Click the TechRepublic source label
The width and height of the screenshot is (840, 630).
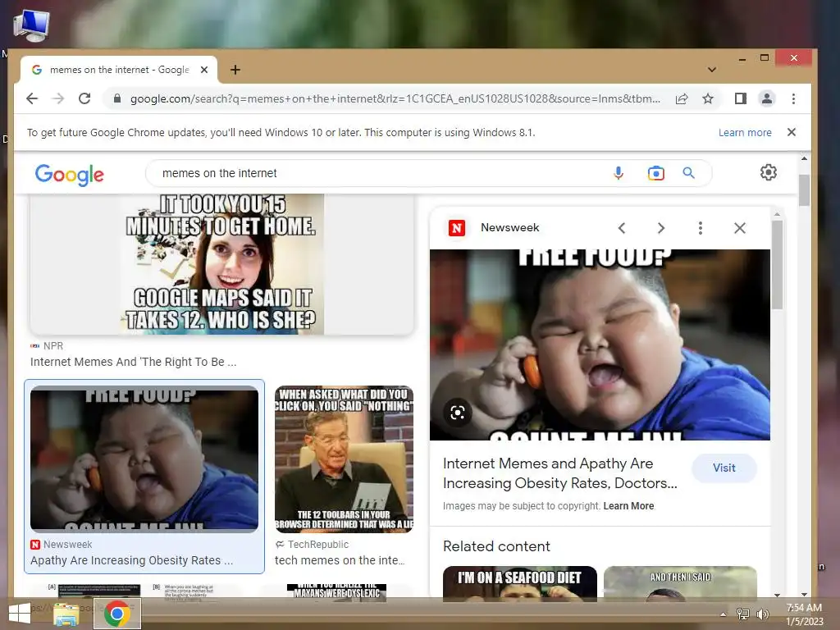click(318, 545)
